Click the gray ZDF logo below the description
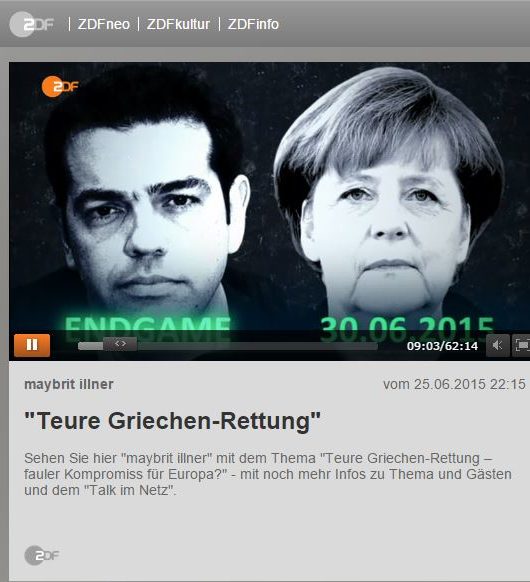Image resolution: width=530 pixels, height=582 pixels. (x=42, y=556)
